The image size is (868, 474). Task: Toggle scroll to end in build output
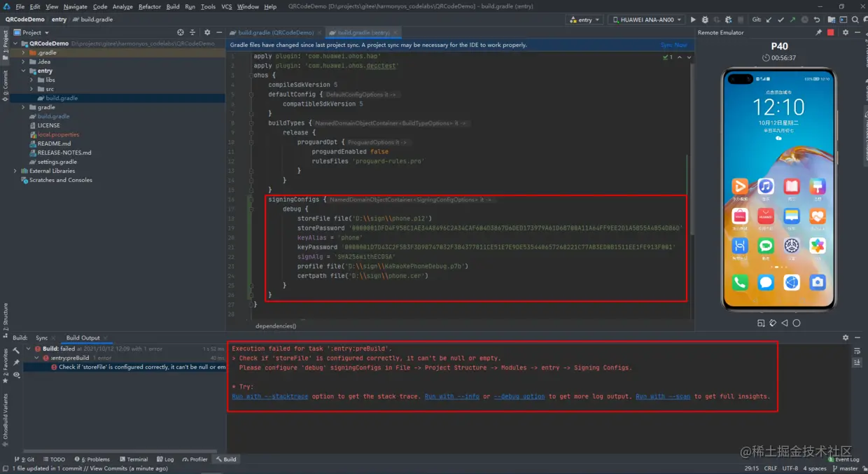click(x=857, y=363)
